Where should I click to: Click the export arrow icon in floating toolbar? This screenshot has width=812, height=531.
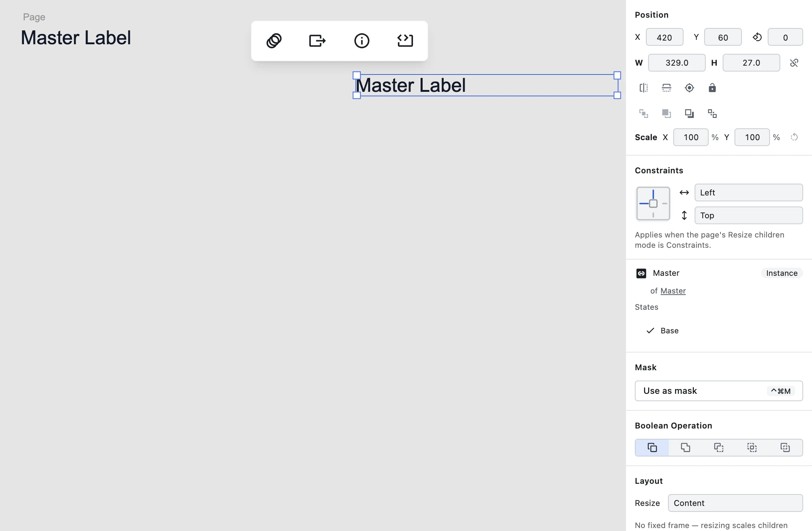pos(317,41)
